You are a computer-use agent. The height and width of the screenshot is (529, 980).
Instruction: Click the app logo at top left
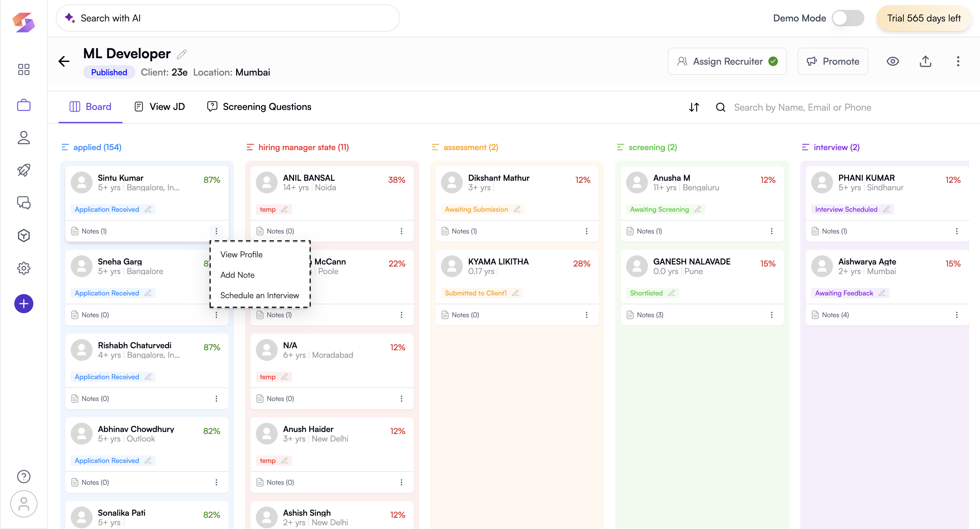[x=23, y=22]
